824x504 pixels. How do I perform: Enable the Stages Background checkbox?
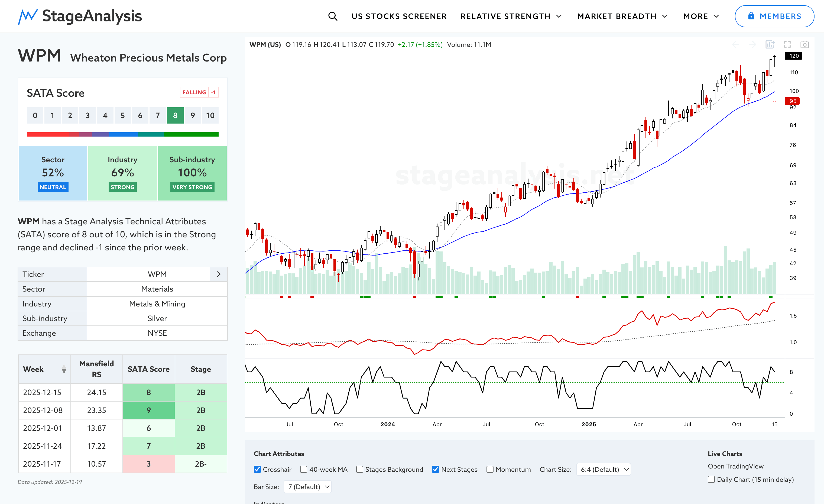coord(359,469)
